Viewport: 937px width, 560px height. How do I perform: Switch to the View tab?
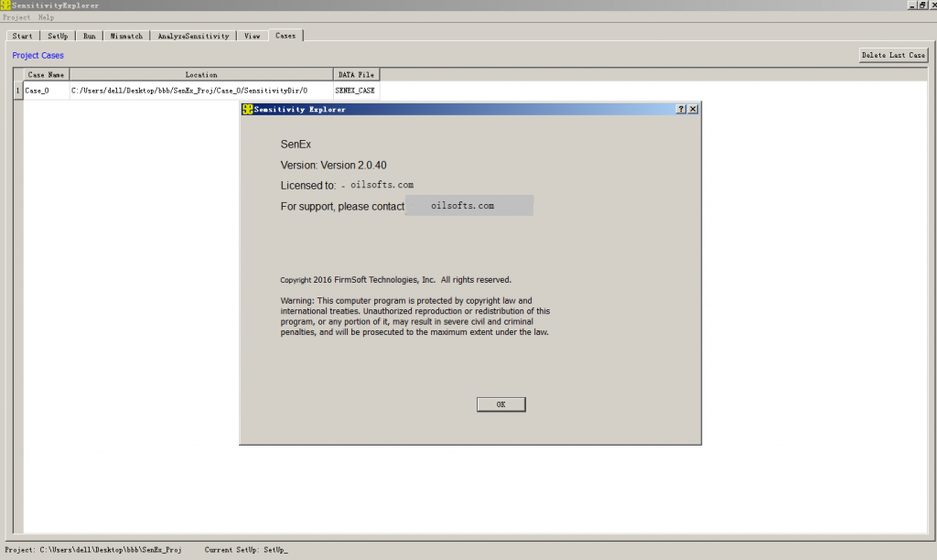point(253,36)
